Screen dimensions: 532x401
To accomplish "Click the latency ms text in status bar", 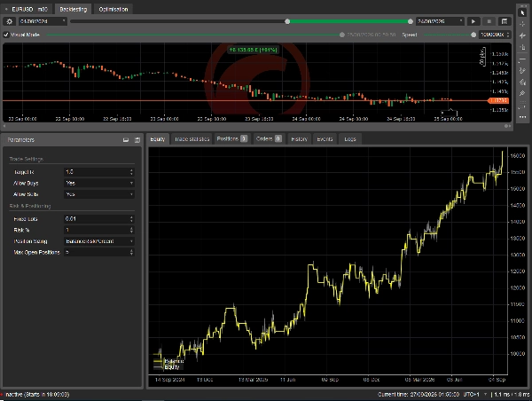I will (512, 394).
